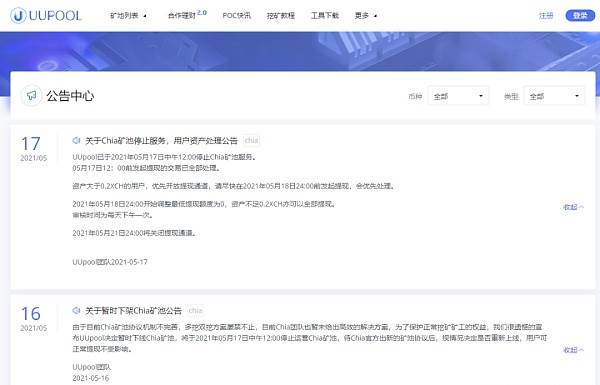Click text 05月17日12：00前发起提现的交易已全部处理
This screenshot has height=385, width=600.
tap(147, 168)
